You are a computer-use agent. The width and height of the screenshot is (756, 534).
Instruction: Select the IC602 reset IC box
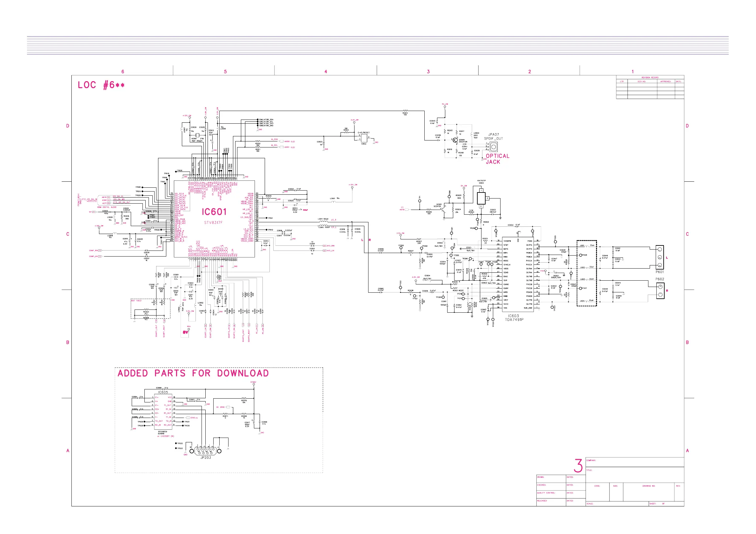click(x=364, y=138)
